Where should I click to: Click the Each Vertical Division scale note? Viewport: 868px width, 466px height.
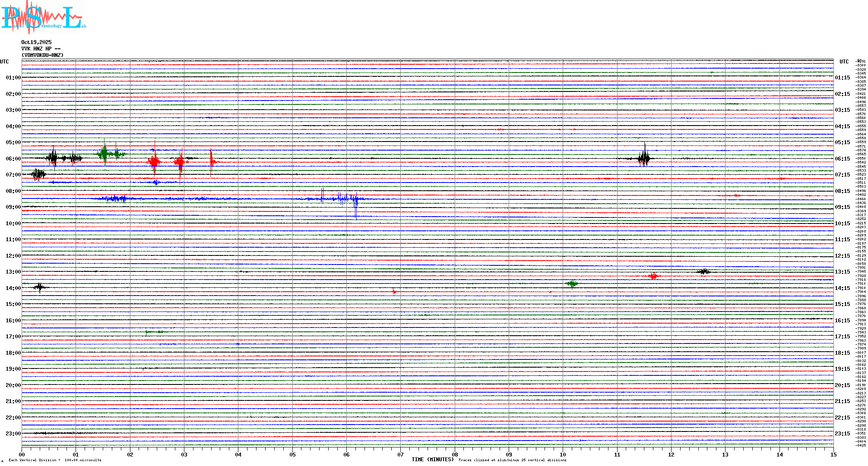[55, 460]
